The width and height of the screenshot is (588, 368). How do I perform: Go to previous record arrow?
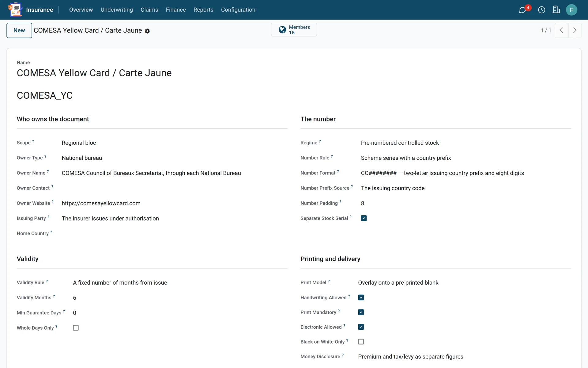tap(561, 30)
